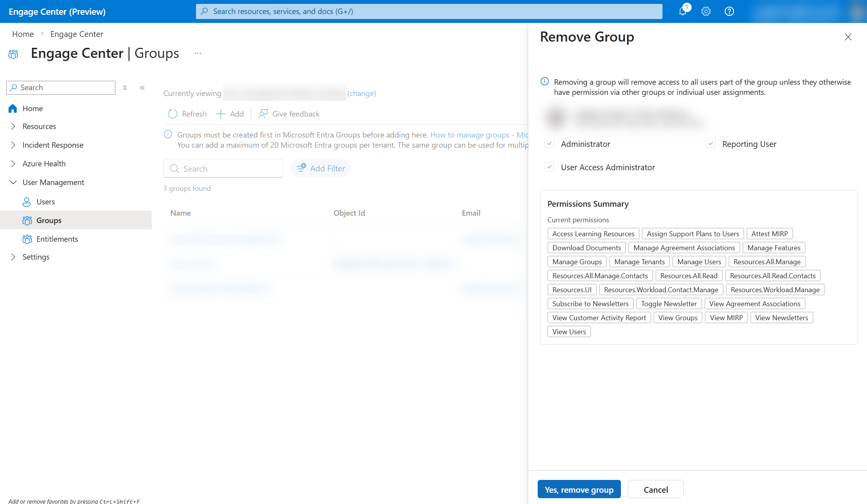Screen dimensions: 867x504
Task: Click the magnifier icon in top search bar
Action: point(205,11)
